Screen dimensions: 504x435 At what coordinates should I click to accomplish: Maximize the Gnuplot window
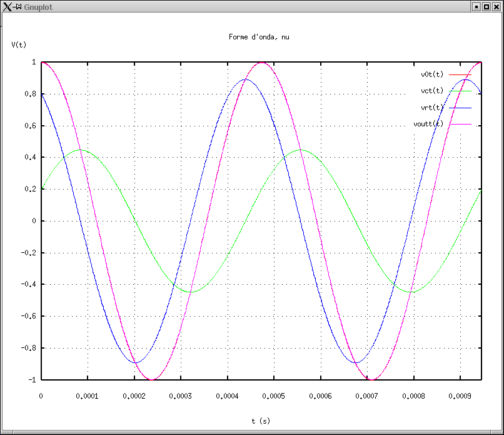[486, 6]
